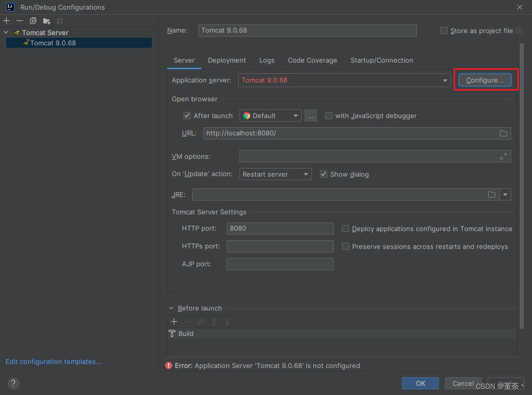
Task: Click the URL input field
Action: 357,133
